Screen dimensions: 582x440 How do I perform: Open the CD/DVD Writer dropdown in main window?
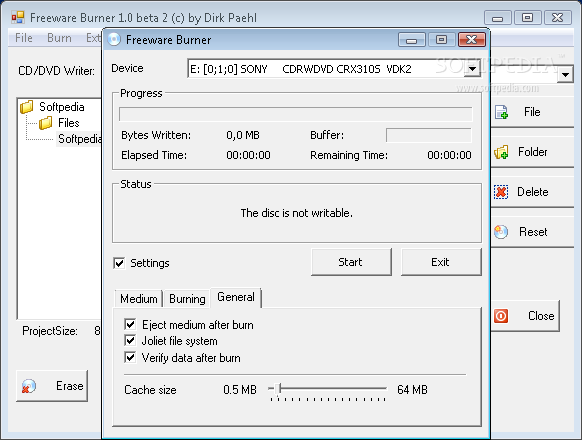pyautogui.click(x=565, y=75)
